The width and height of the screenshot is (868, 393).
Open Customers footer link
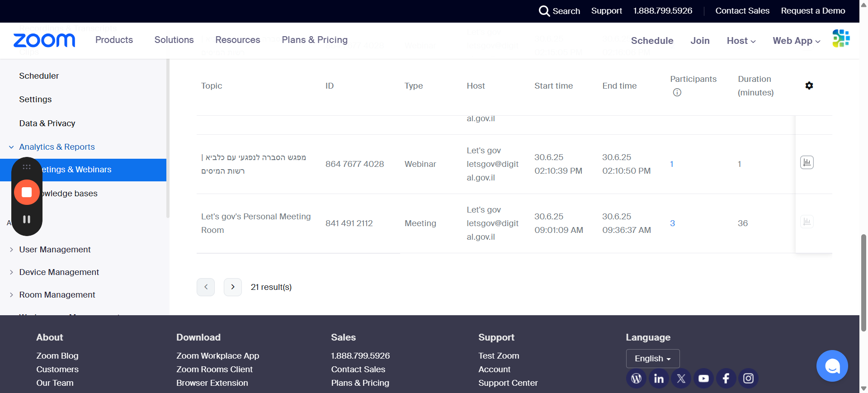(x=57, y=369)
